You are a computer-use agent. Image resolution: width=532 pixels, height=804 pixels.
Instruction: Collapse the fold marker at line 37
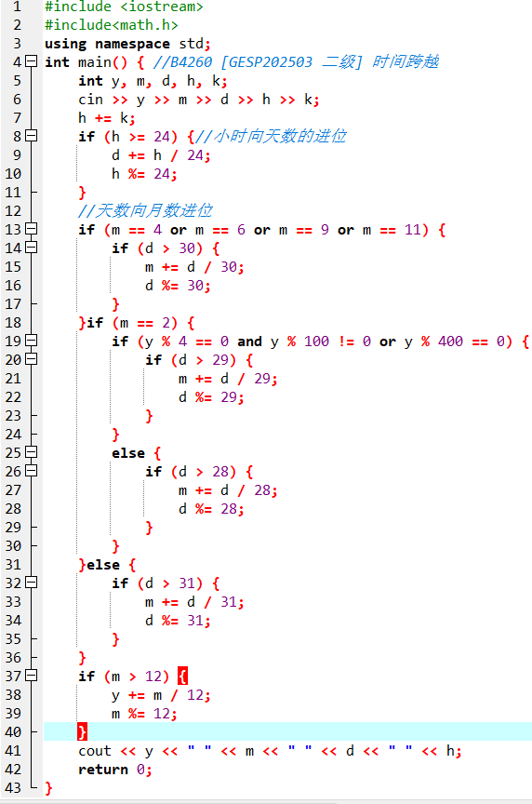pos(32,676)
